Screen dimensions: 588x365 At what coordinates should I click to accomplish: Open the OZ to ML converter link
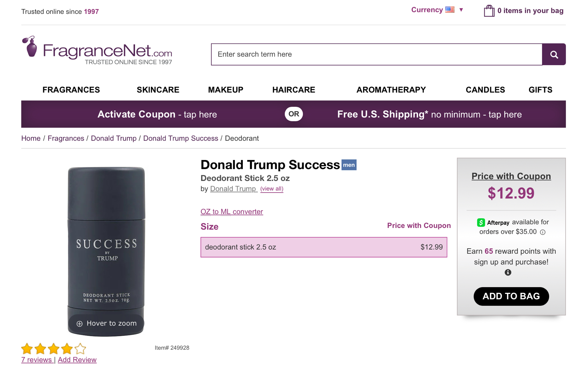(x=232, y=212)
